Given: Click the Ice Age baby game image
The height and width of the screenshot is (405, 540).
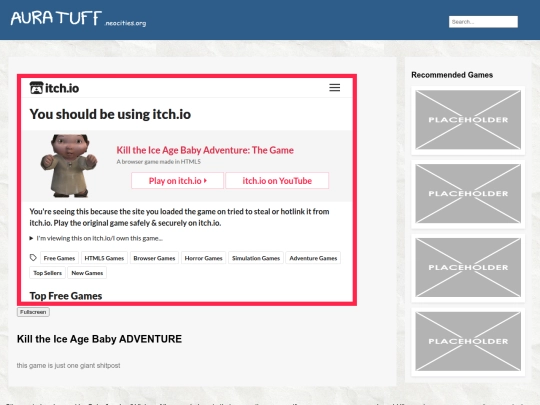Looking at the screenshot, I should pyautogui.click(x=69, y=166).
